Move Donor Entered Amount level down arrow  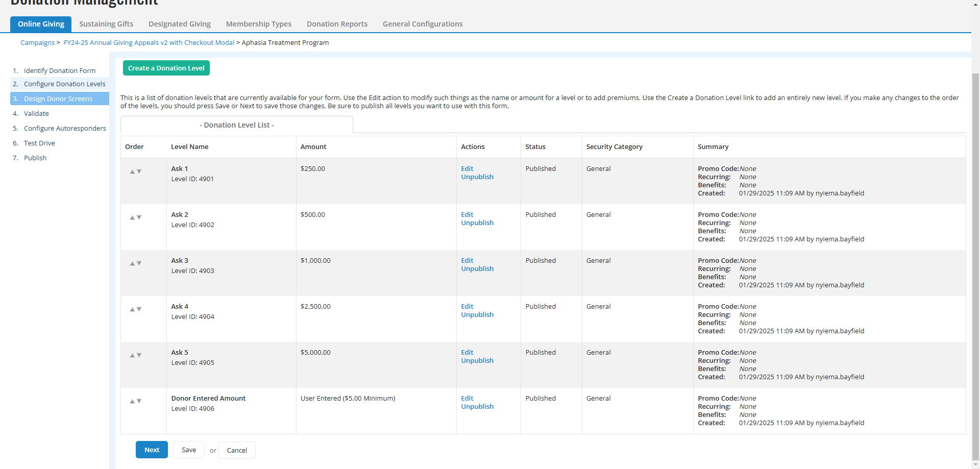coord(139,401)
